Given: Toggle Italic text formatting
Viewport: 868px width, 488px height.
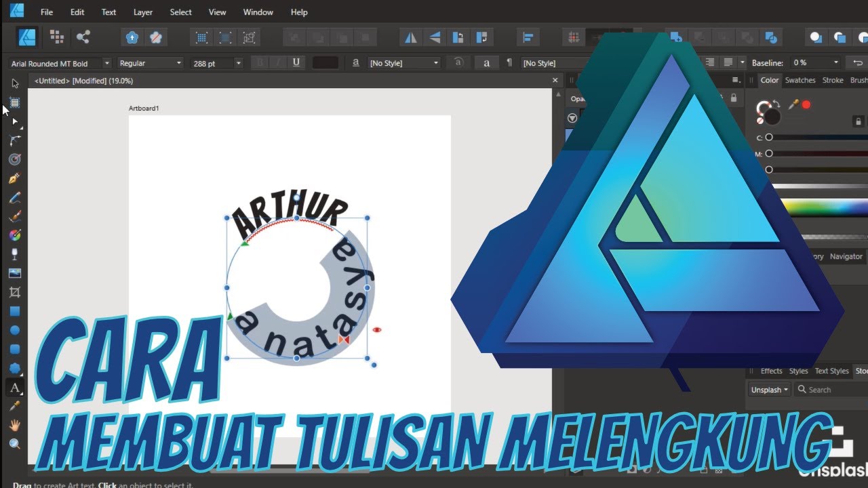Looking at the screenshot, I should pyautogui.click(x=278, y=62).
